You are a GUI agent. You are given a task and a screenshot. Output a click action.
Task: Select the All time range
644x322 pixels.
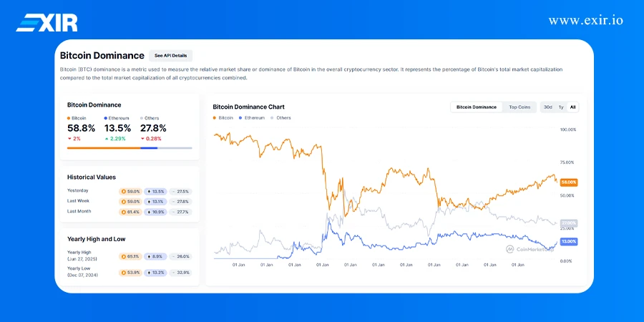(x=573, y=107)
